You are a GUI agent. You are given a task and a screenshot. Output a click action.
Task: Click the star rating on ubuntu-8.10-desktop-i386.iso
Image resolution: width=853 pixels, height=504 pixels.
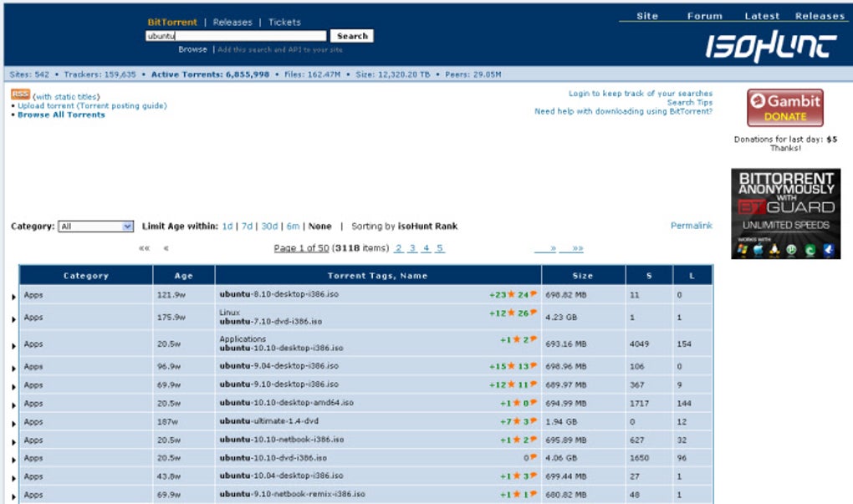coord(511,294)
